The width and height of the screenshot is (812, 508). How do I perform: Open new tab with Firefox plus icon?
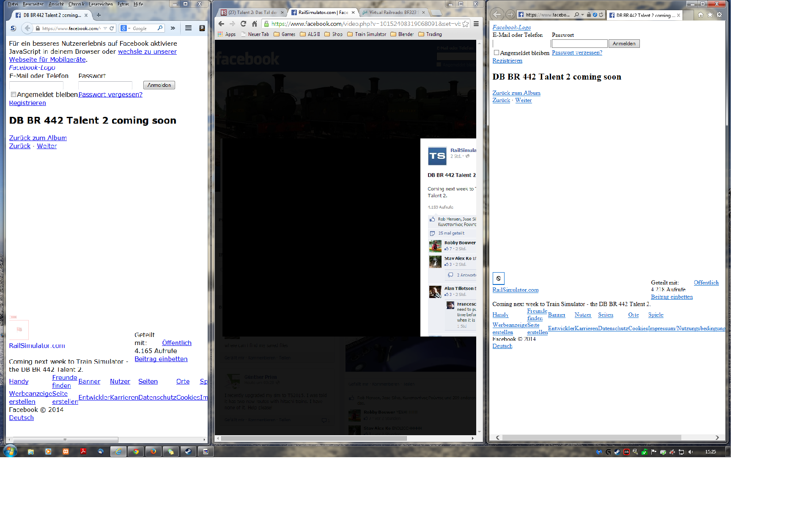(x=99, y=15)
